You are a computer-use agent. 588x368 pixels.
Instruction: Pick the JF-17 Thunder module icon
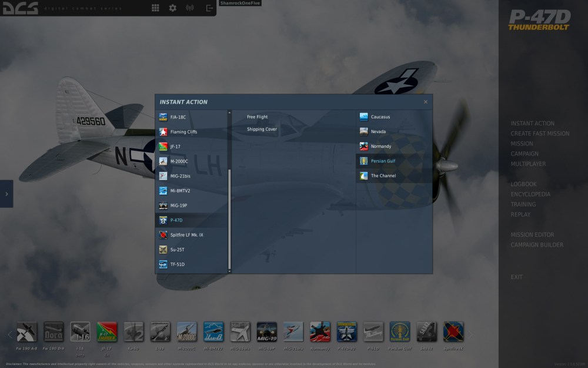pyautogui.click(x=107, y=332)
